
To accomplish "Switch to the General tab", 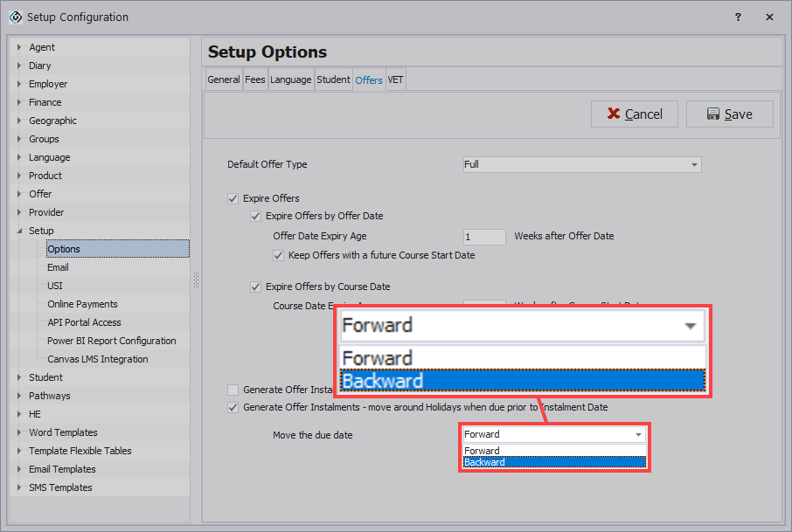I will point(224,79).
